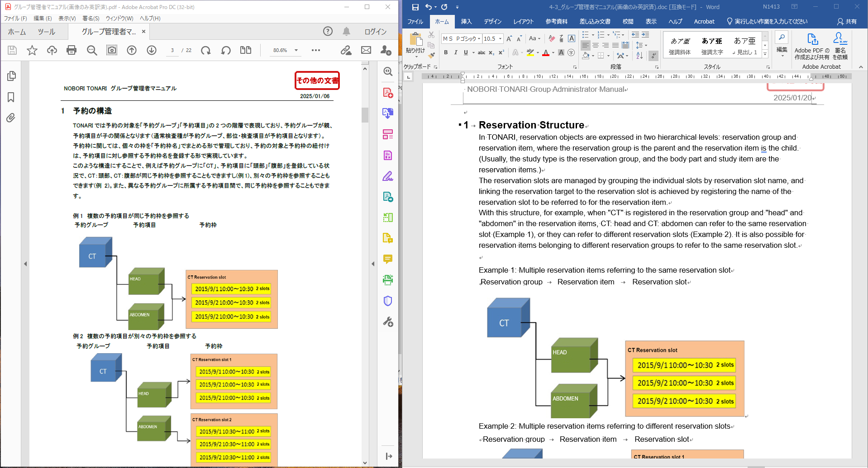868x468 pixels.
Task: Click 署名を依頼 request signature button
Action: point(840,46)
